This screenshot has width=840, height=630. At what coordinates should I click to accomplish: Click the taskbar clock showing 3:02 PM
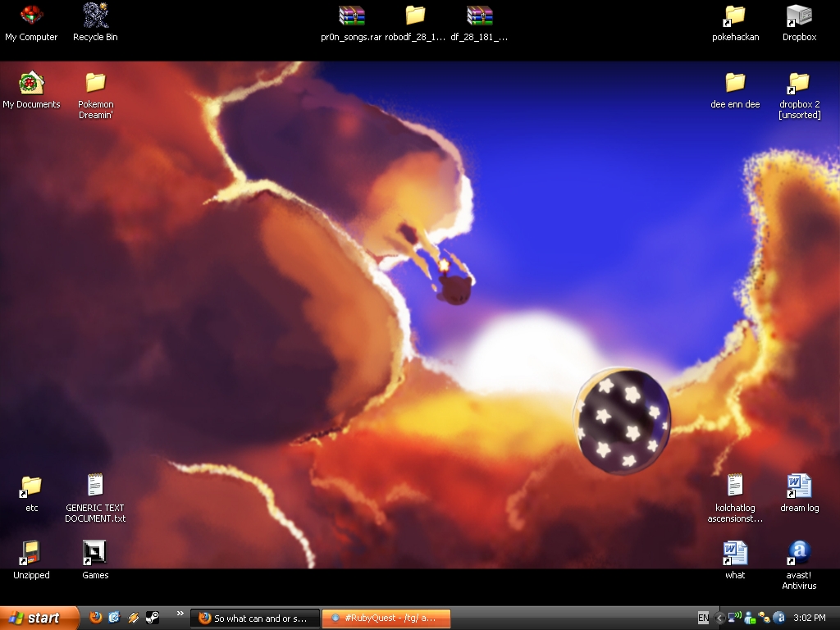point(810,618)
